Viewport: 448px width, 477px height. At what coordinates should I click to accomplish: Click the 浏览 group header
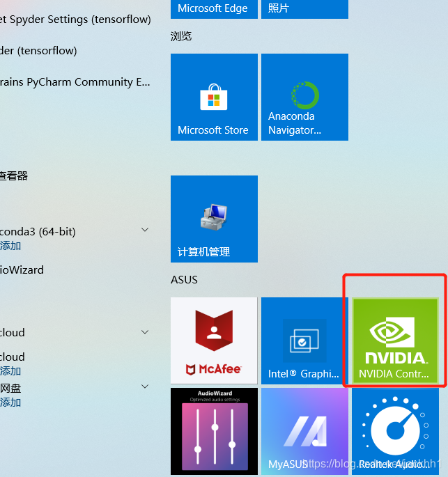pos(181,36)
